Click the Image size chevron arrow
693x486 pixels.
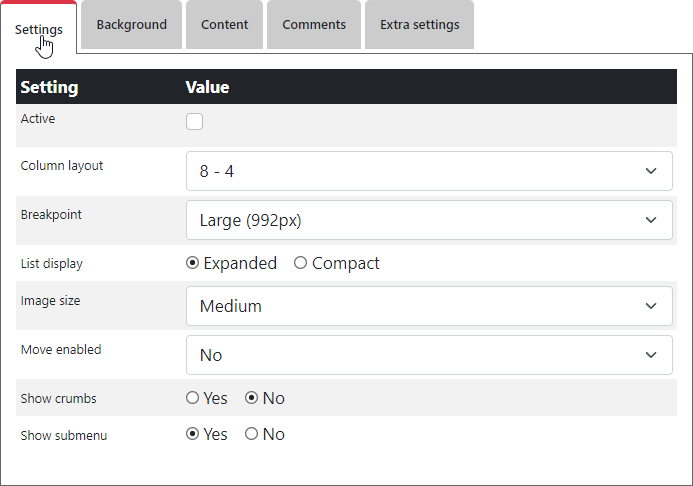[x=652, y=306]
